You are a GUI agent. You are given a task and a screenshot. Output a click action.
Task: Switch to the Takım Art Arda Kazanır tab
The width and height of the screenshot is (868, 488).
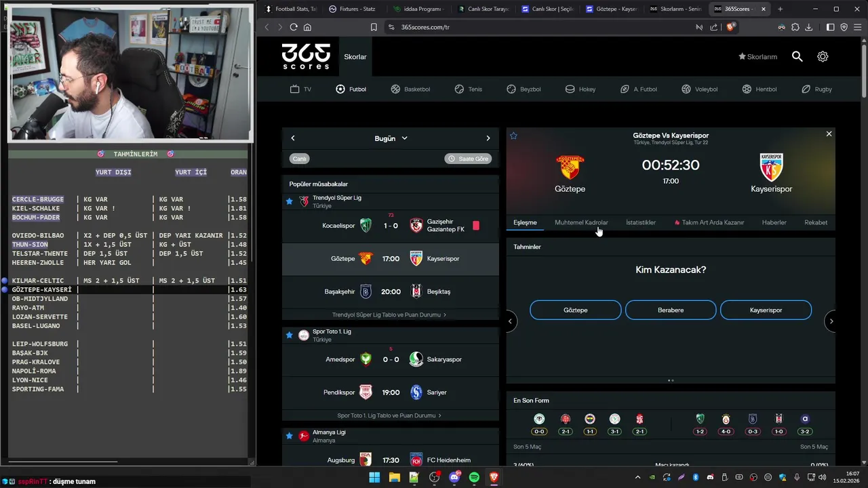(x=709, y=222)
